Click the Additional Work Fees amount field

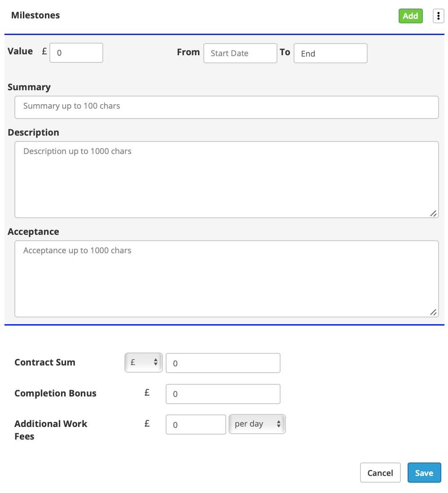196,424
